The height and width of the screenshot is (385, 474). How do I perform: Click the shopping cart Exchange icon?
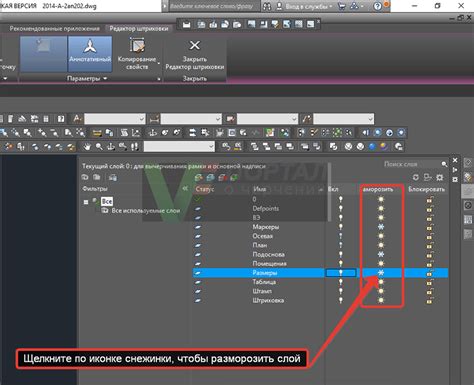coord(341,6)
